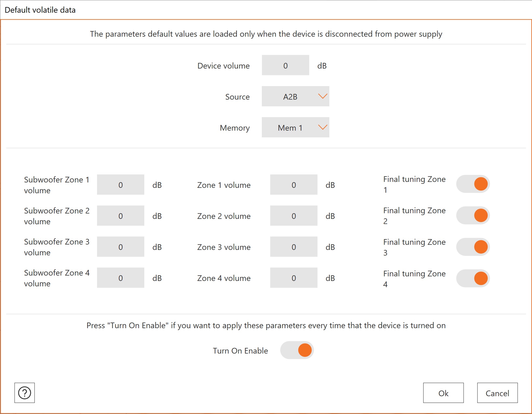Toggle Final tuning Zone 1 switch
This screenshot has height=414, width=532.
pyautogui.click(x=473, y=184)
